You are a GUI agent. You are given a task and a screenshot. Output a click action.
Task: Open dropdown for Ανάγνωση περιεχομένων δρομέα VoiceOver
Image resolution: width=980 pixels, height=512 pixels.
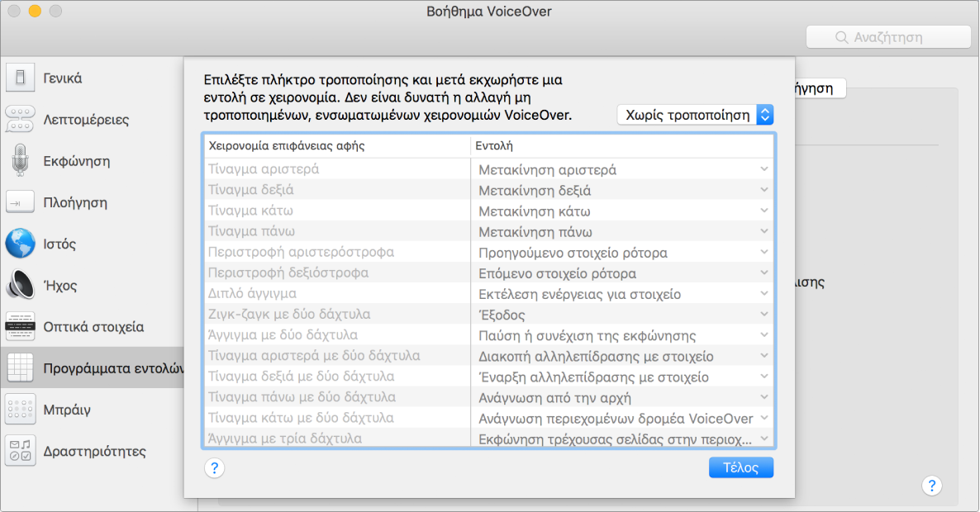(x=764, y=418)
